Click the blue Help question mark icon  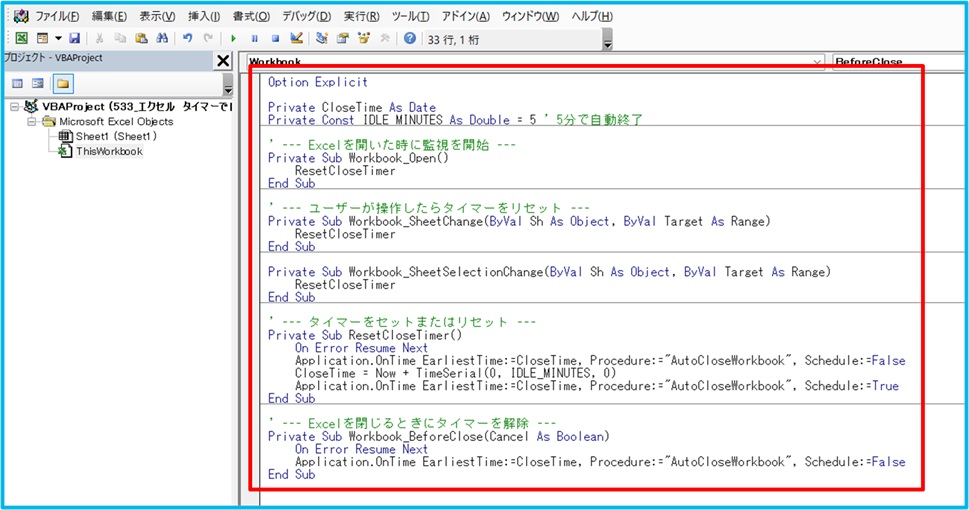click(410, 38)
